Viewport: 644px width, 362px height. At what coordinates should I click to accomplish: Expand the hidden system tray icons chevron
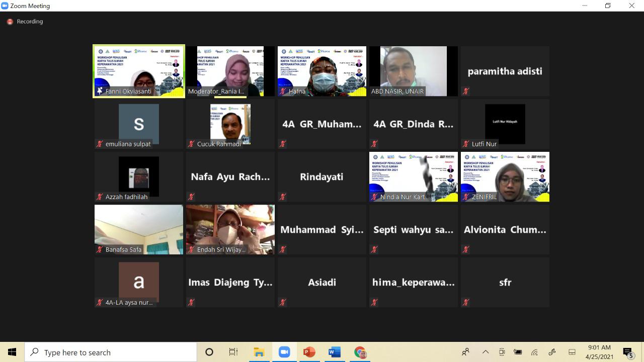coord(485,352)
